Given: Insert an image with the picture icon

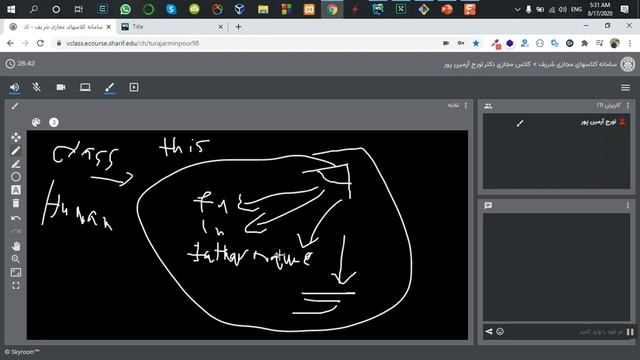Looking at the screenshot, I should pos(16,272).
